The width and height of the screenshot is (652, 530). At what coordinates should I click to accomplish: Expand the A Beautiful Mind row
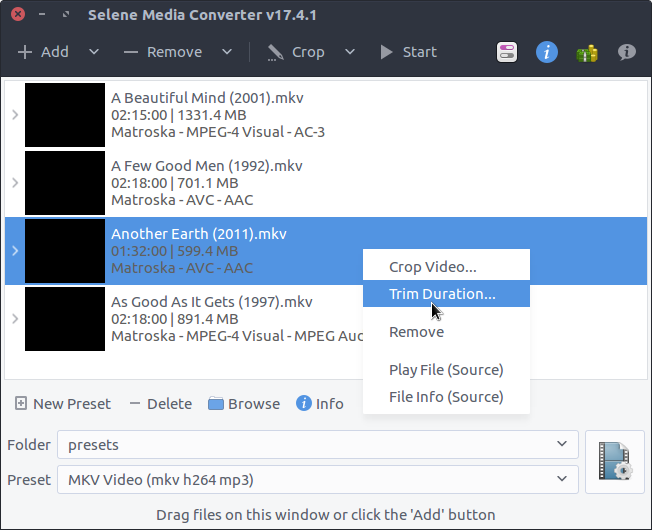coord(14,115)
